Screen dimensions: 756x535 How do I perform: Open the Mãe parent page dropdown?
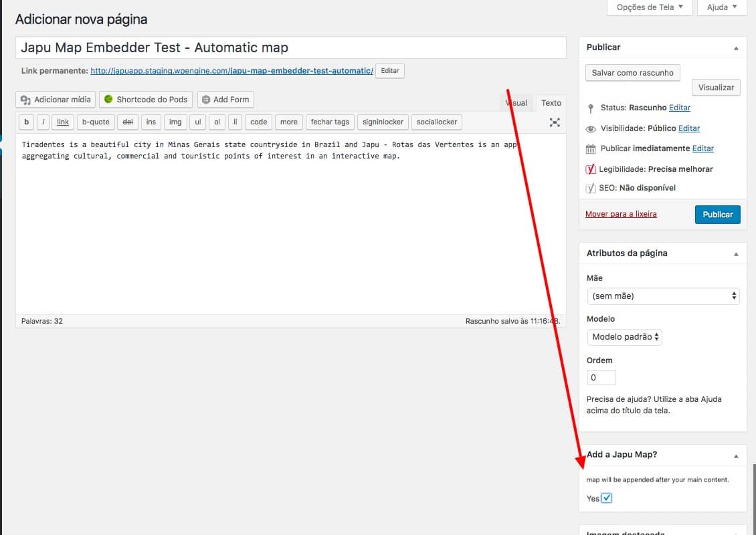click(663, 296)
